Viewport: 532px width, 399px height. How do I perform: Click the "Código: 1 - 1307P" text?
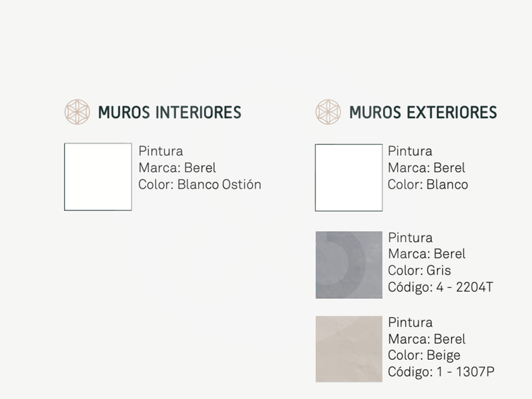[x=441, y=372]
